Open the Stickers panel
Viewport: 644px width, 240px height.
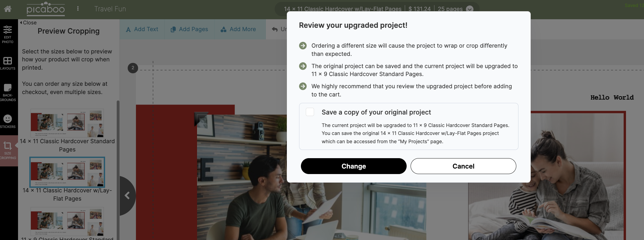coord(8,121)
